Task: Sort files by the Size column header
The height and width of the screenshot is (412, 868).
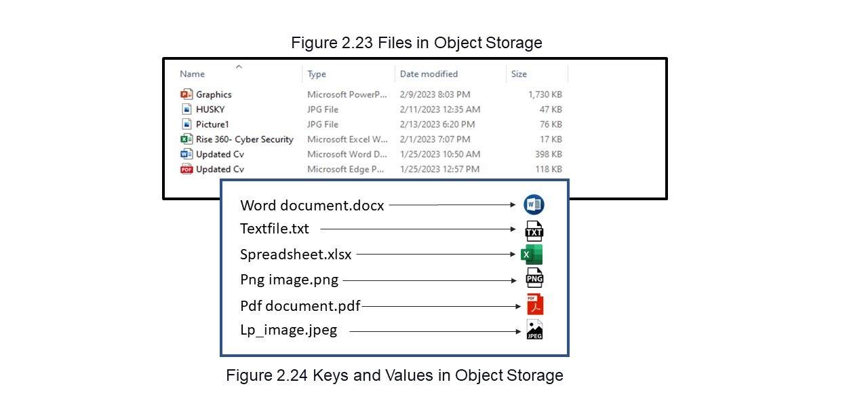Action: pos(519,74)
